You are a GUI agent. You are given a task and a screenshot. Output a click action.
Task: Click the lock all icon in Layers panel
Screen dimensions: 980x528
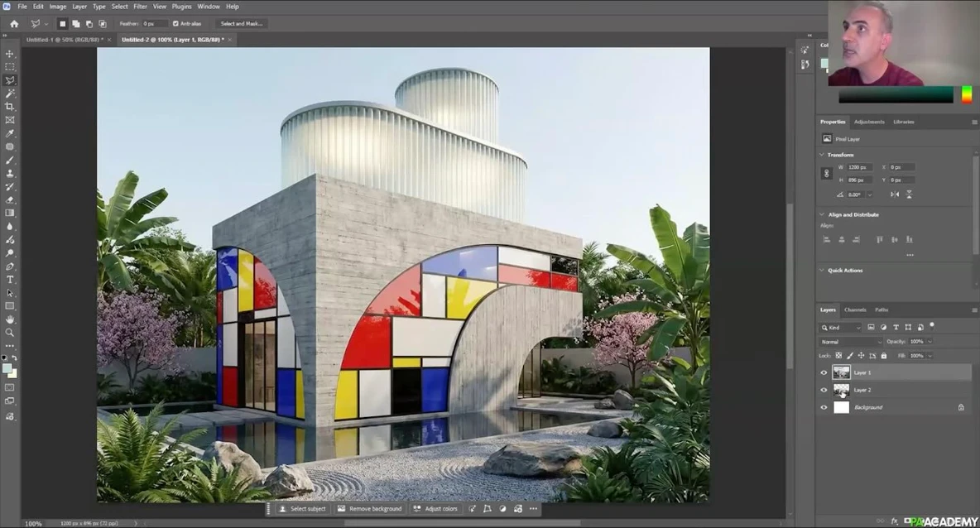pos(884,356)
